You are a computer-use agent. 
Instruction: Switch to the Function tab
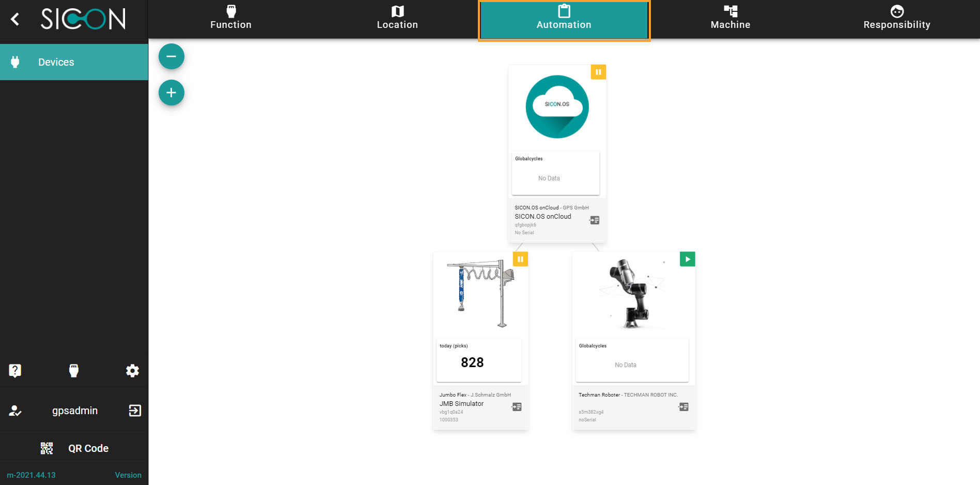[x=231, y=19]
